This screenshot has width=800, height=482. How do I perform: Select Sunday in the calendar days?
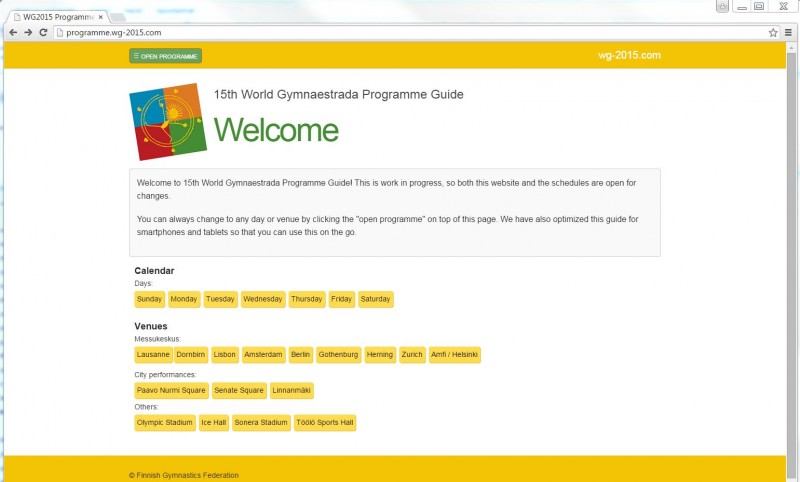click(x=149, y=299)
